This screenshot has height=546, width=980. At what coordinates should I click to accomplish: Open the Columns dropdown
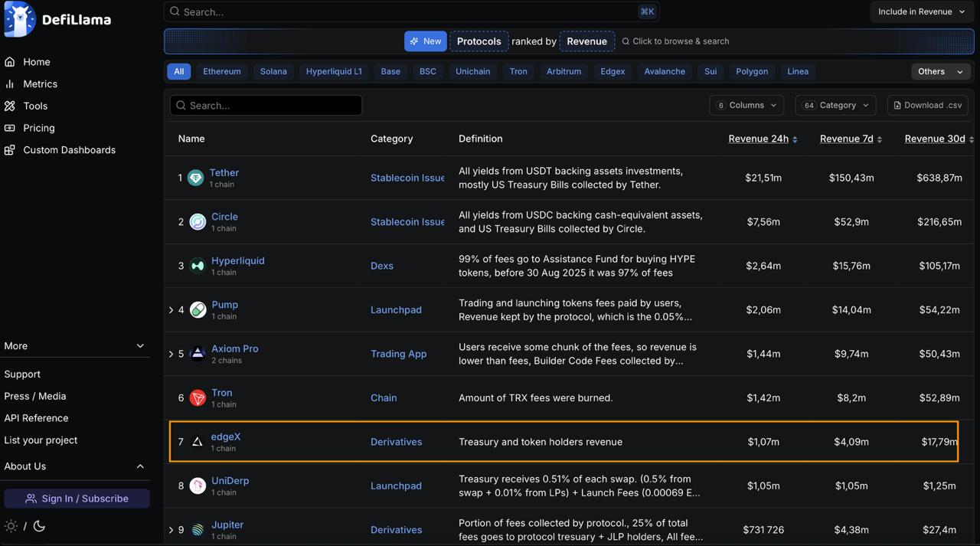point(746,105)
